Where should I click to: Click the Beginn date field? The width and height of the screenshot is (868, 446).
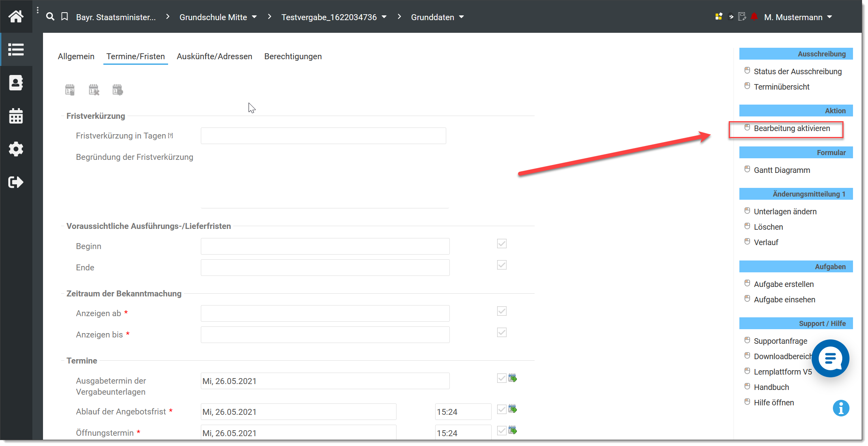(x=325, y=246)
